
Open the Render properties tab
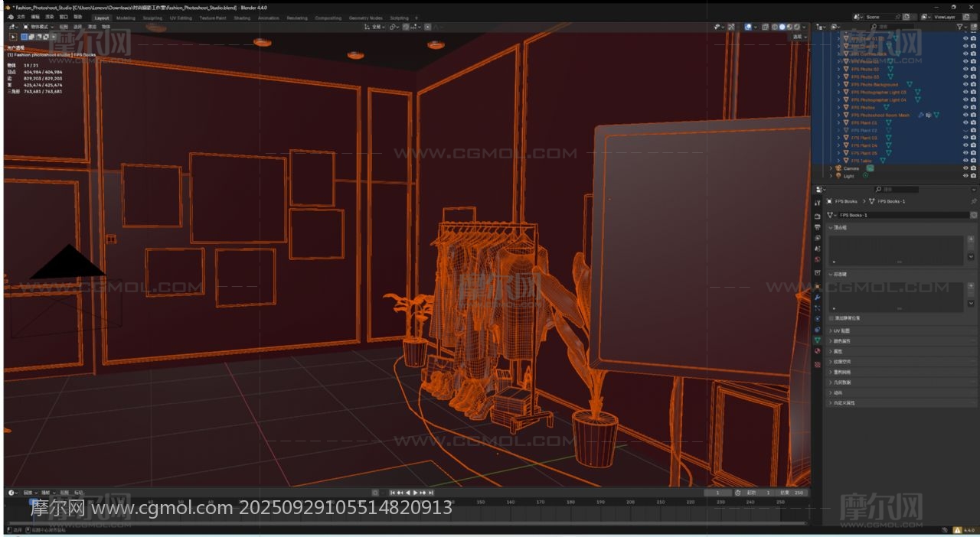click(x=818, y=216)
